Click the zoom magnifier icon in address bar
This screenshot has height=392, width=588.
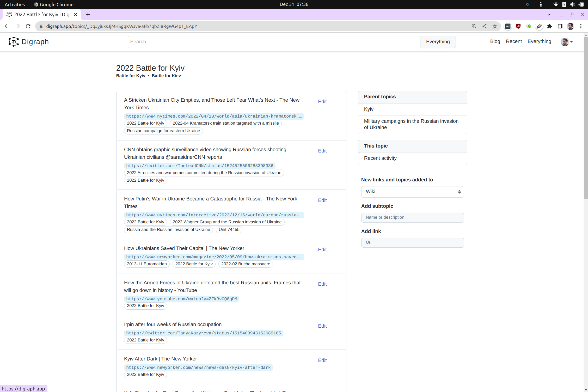[474, 26]
